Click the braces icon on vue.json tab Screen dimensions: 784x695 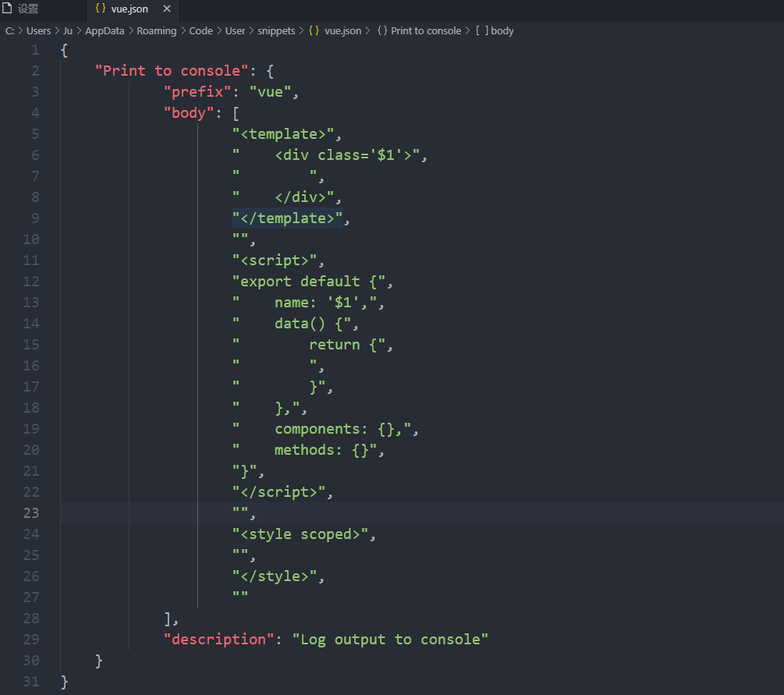(101, 9)
